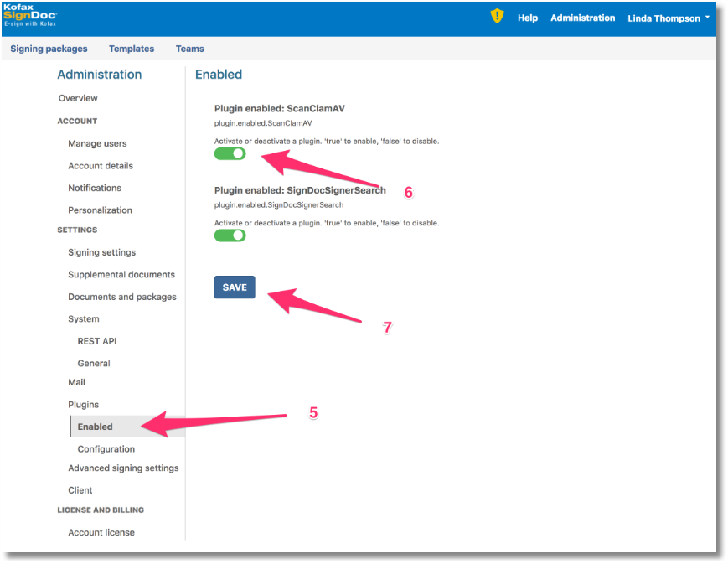Open Manage users in sidebar
The image size is (728, 564).
97,144
